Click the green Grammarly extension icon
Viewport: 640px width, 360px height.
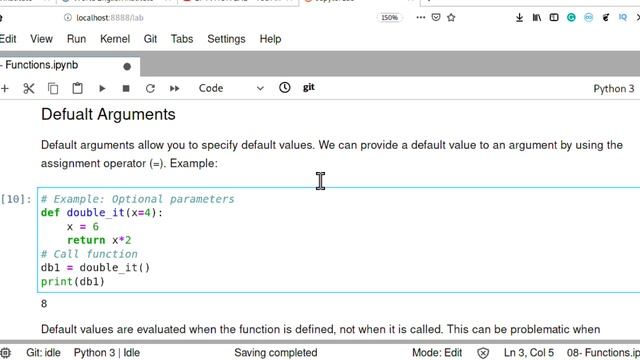pyautogui.click(x=571, y=18)
